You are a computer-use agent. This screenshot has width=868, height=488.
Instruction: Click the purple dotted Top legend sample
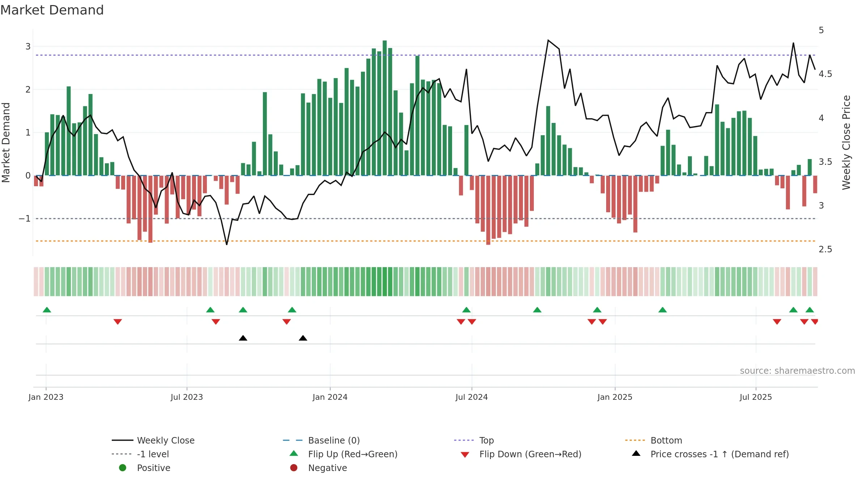(x=465, y=440)
